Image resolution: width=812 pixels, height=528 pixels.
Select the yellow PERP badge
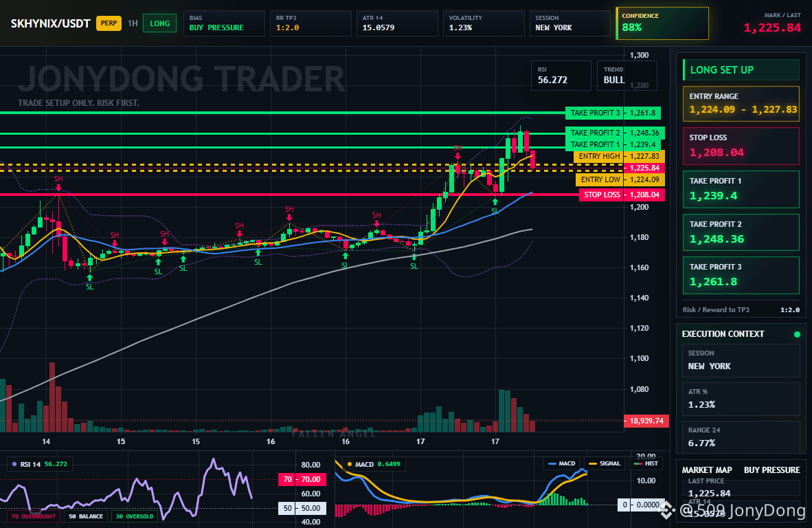click(x=109, y=23)
